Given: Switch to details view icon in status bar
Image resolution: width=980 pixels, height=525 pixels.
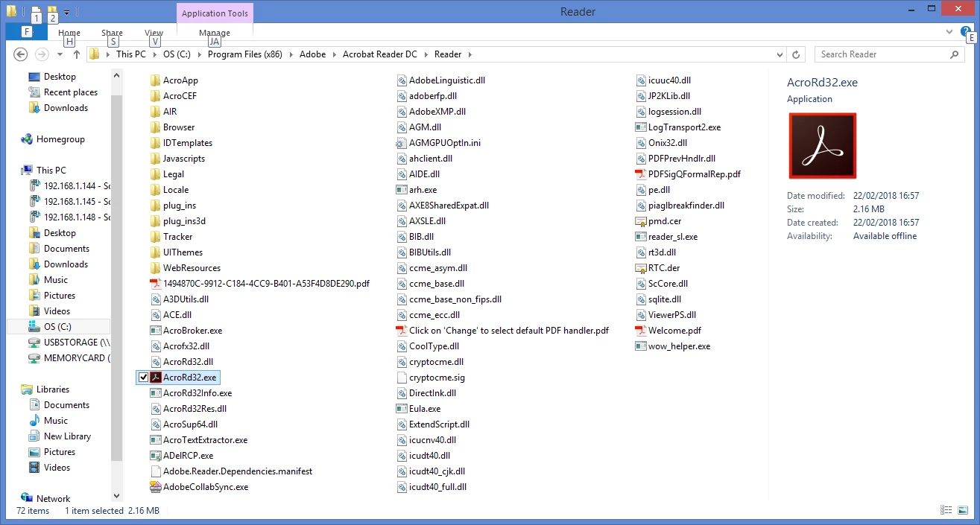Looking at the screenshot, I should pos(946,511).
